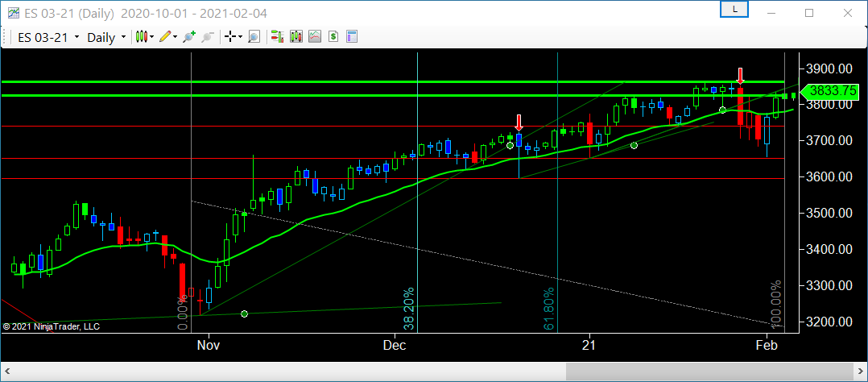
Task: Expand the drawing tools dropdown arrow
Action: 176,37
